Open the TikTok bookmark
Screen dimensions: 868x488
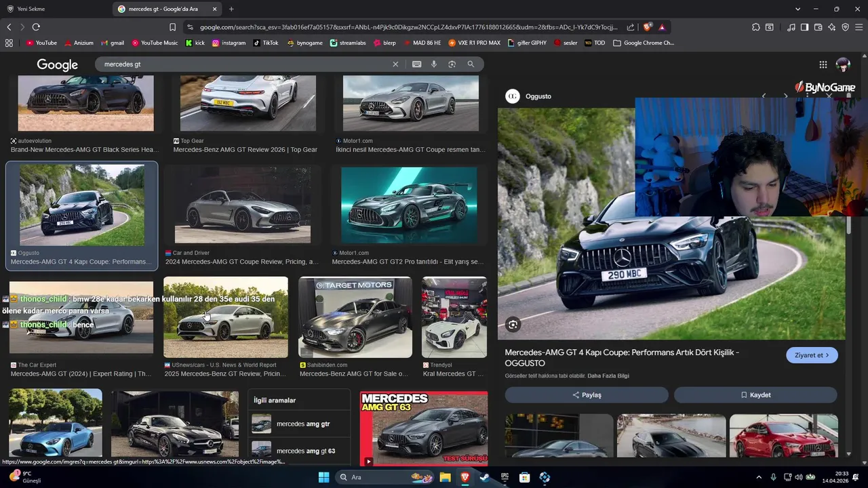pos(266,43)
